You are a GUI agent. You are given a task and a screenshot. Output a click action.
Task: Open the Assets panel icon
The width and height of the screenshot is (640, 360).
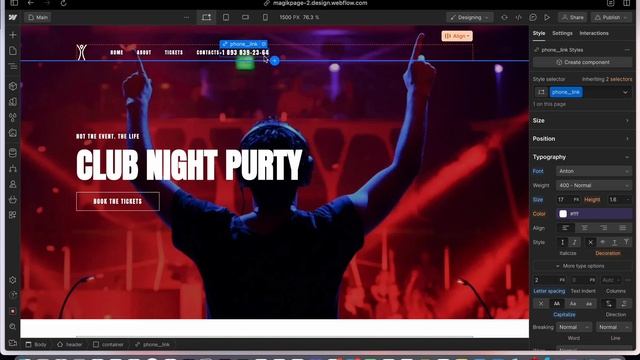click(x=13, y=133)
